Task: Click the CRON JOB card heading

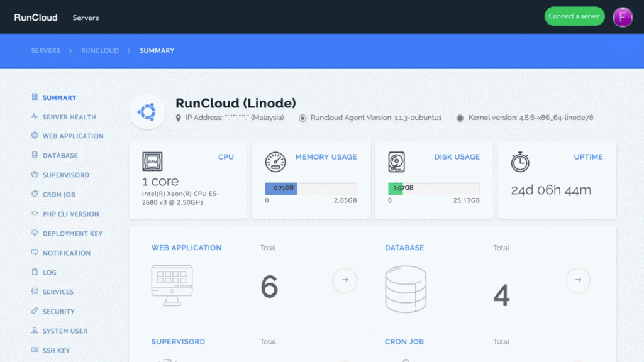Action: coord(404,341)
